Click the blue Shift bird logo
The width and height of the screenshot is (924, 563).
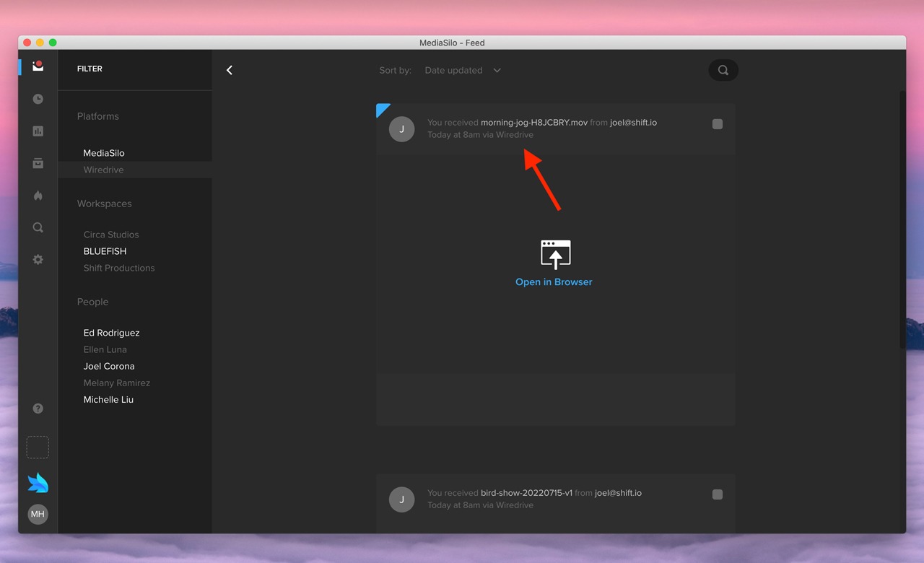point(38,482)
